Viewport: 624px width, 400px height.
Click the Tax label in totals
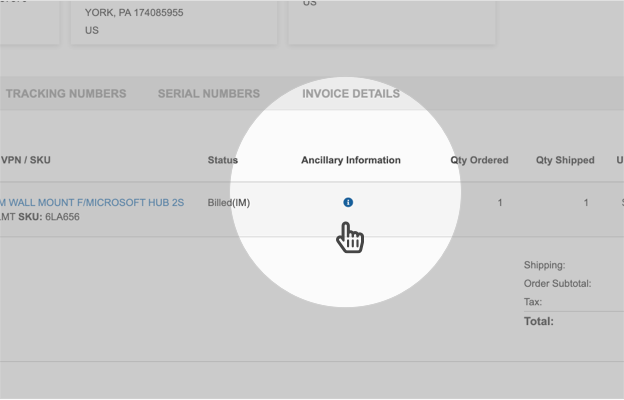point(533,301)
